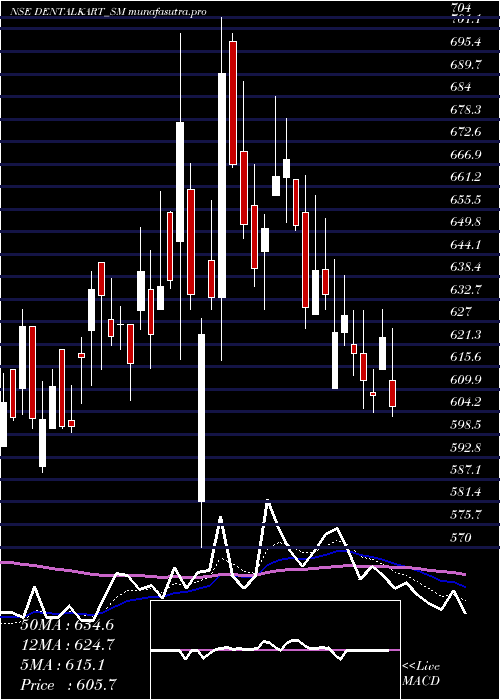Click the 587.1 price axis label
This screenshot has height=700, width=500.
[466, 469]
